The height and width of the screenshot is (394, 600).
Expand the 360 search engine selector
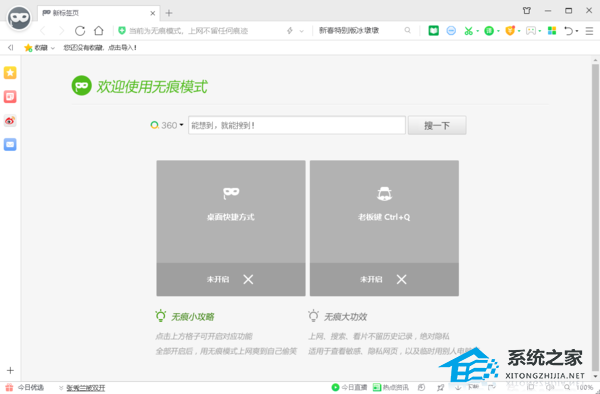167,125
